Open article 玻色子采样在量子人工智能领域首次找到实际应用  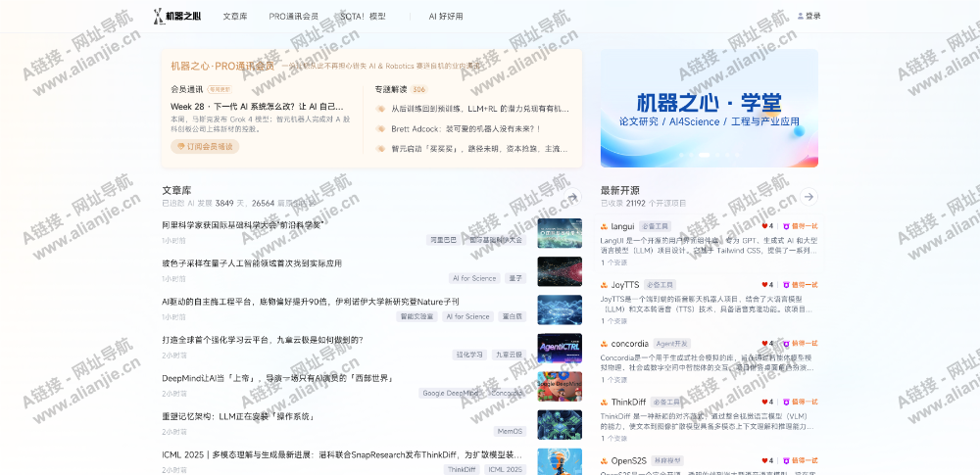tap(252, 263)
